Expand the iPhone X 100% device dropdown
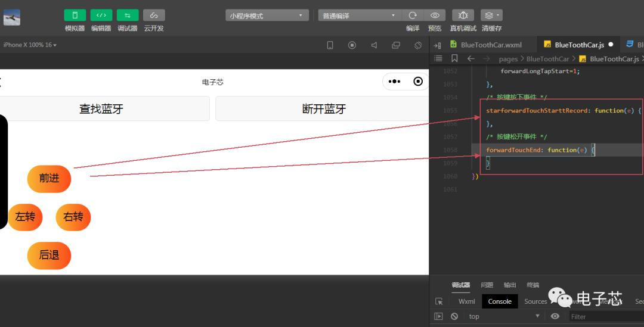644x327 pixels. tap(30, 45)
